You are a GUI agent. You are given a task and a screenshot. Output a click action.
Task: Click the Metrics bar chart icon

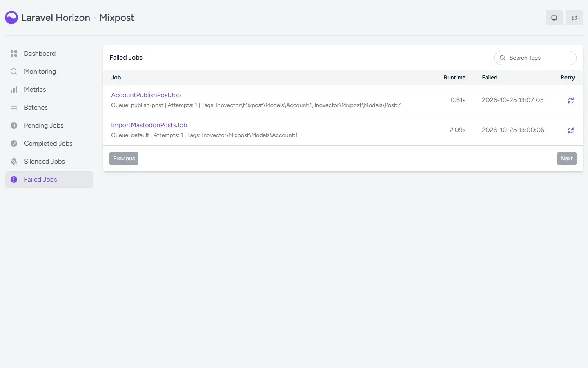coord(14,90)
